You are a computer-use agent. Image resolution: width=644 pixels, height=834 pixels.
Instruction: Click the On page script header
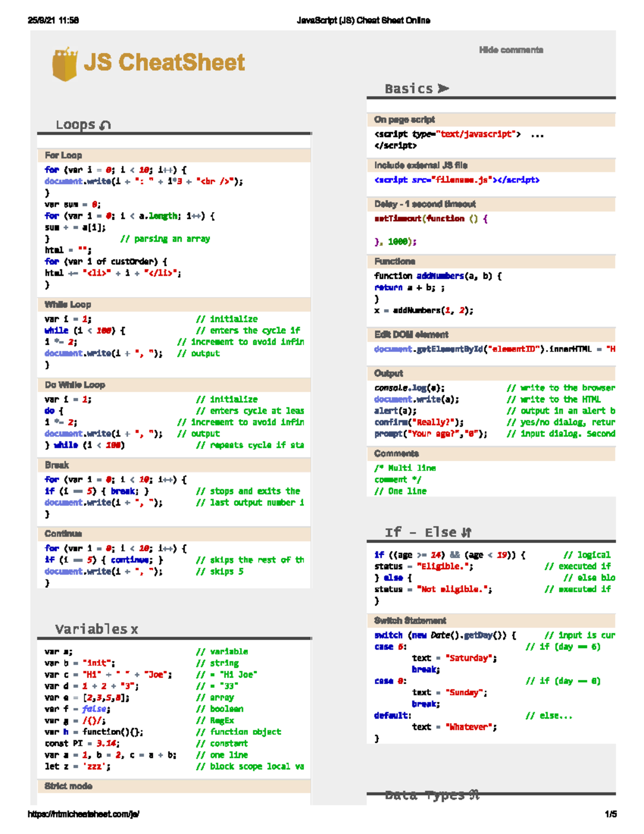coord(491,120)
